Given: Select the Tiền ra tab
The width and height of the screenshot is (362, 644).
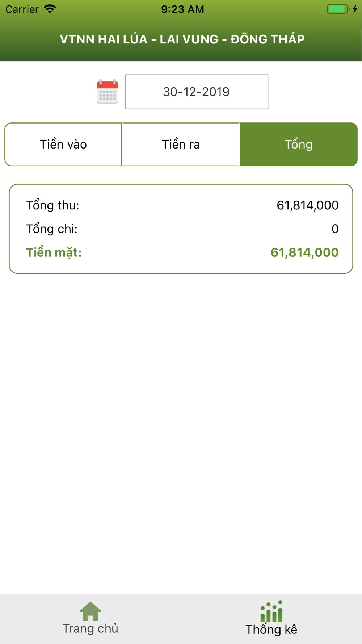Looking at the screenshot, I should coord(181,145).
